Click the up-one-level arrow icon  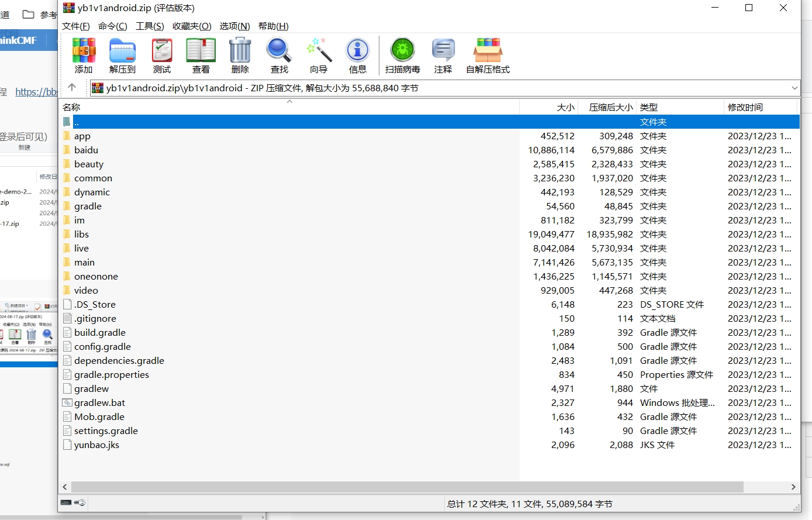point(72,87)
